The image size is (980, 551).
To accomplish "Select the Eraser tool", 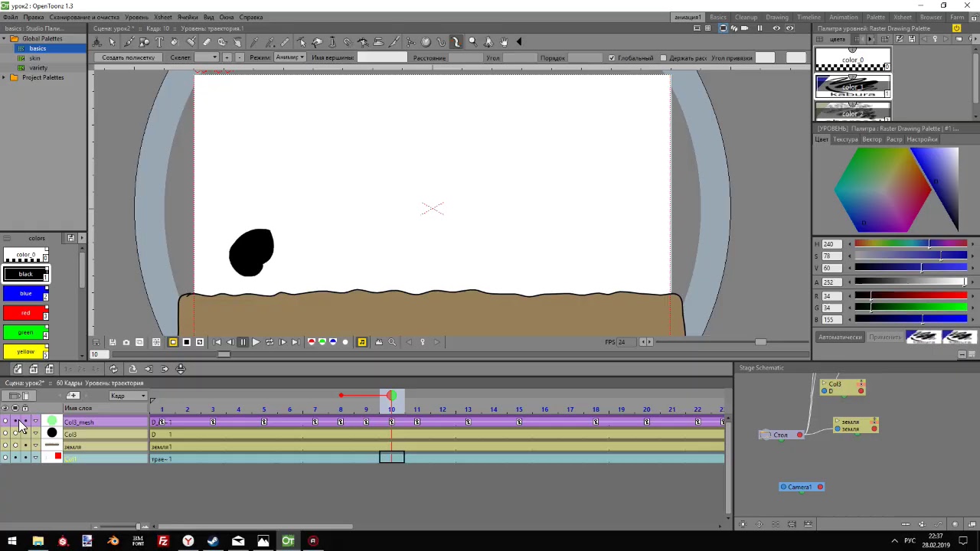I will 207,42.
